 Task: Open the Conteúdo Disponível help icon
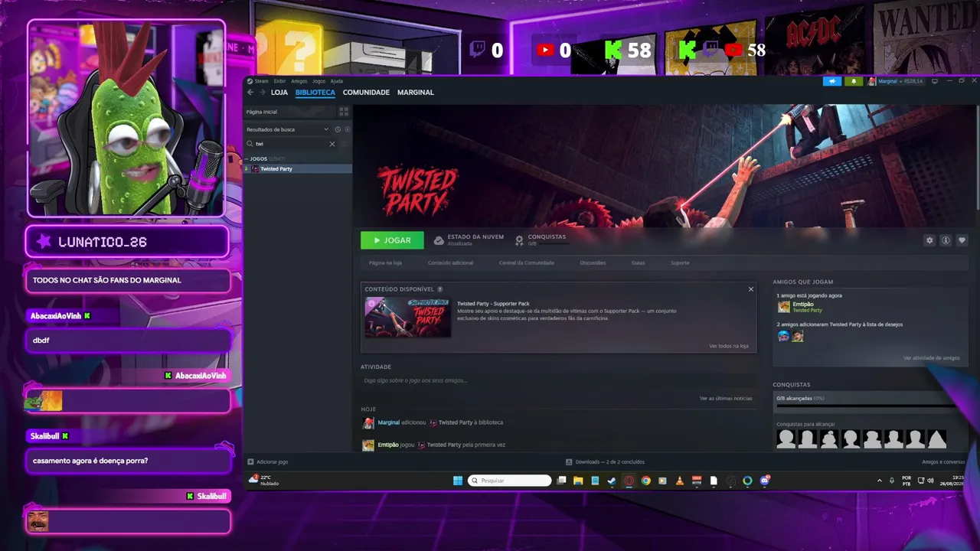pyautogui.click(x=439, y=289)
